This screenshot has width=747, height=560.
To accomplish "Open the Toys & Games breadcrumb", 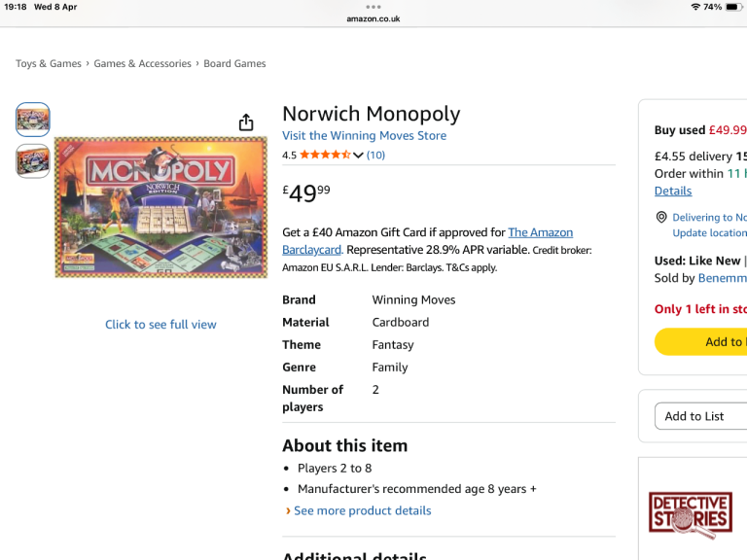I will [x=49, y=64].
